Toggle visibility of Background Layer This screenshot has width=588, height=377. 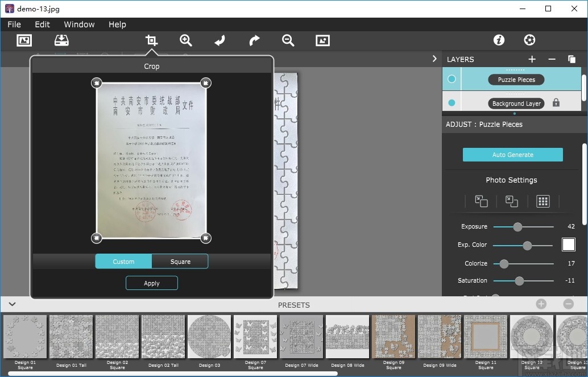point(452,103)
